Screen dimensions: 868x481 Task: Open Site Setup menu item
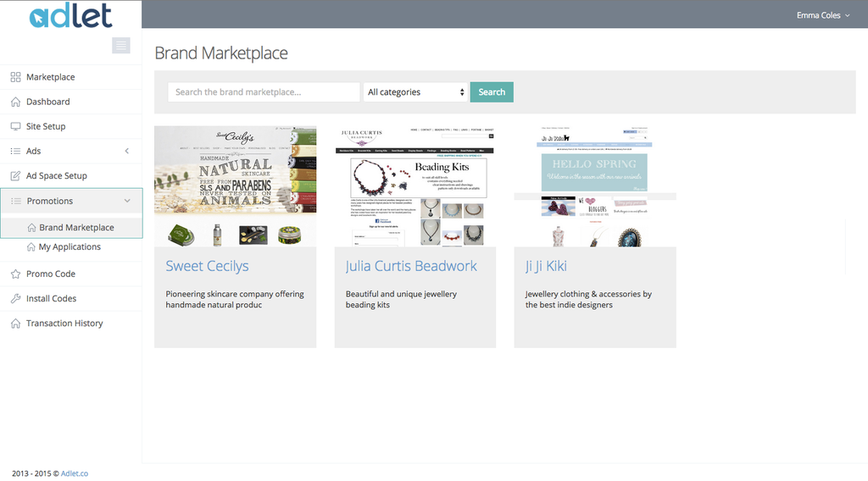(71, 126)
